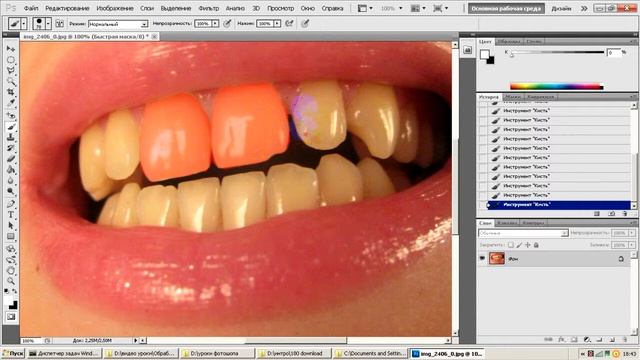640x360 pixels.
Task: Select the Rectangle shape tool
Action: (x=11, y=237)
